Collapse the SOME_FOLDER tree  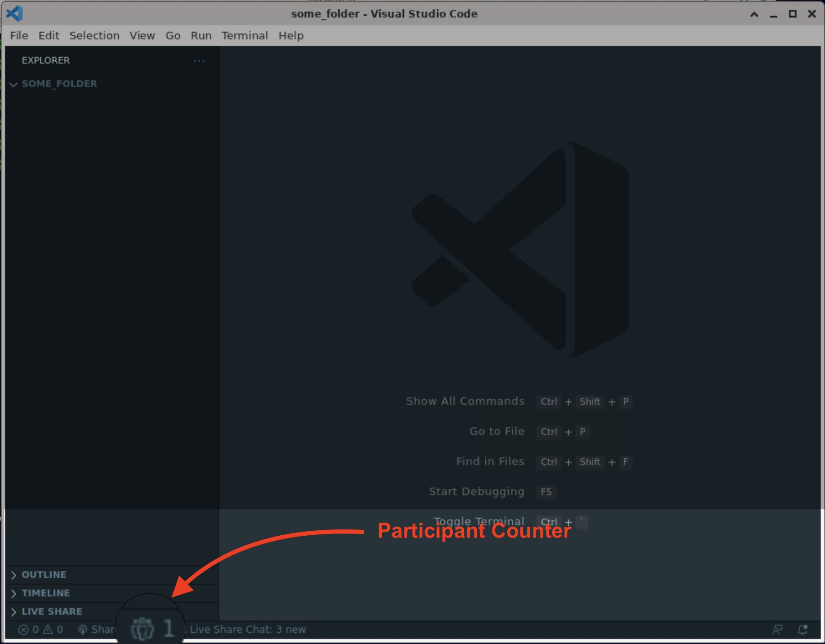point(13,84)
